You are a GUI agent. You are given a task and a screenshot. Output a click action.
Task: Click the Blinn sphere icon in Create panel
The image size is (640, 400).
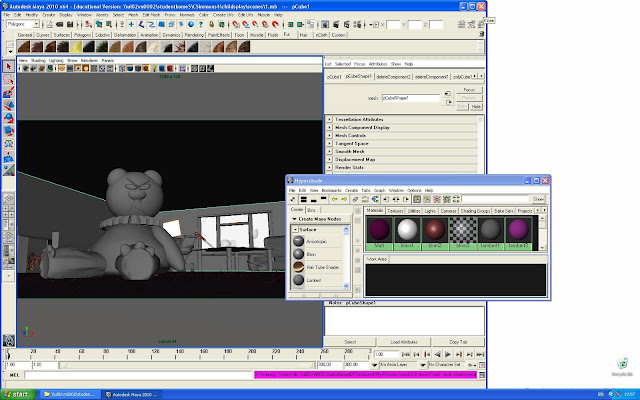click(298, 254)
